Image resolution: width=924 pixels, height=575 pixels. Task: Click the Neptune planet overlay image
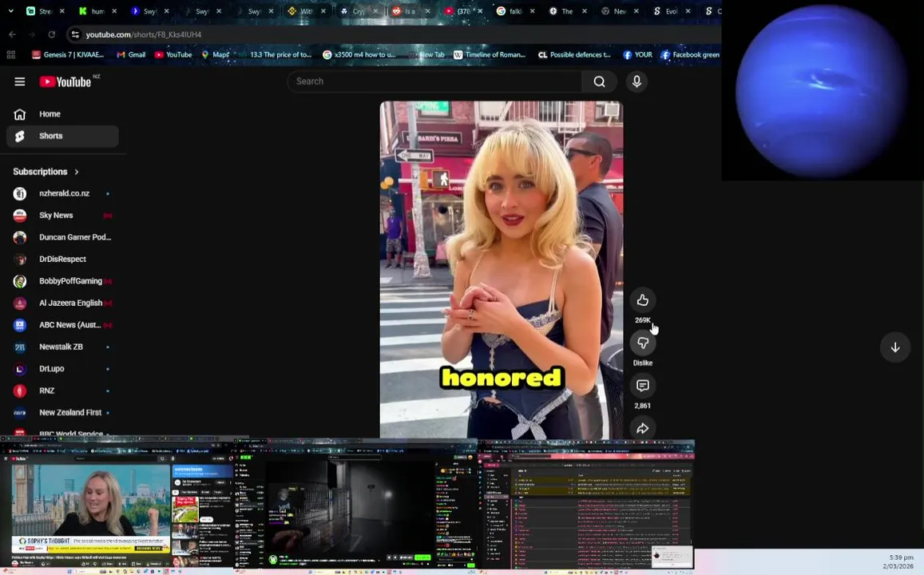pyautogui.click(x=822, y=90)
